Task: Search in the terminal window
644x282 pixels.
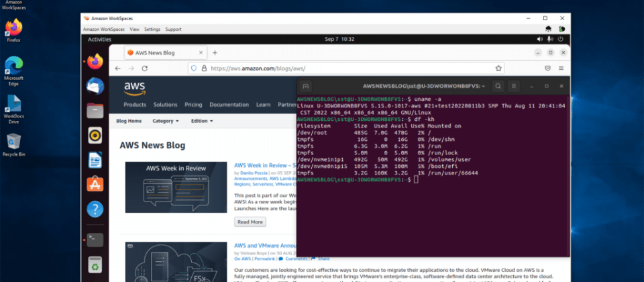Action: 498,87
